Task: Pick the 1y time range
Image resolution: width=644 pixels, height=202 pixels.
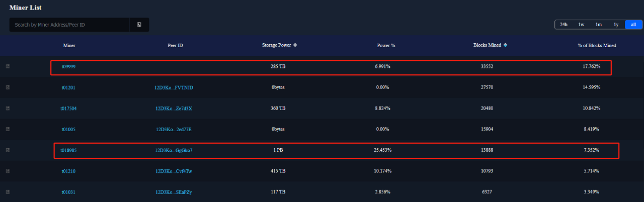Action: (616, 25)
